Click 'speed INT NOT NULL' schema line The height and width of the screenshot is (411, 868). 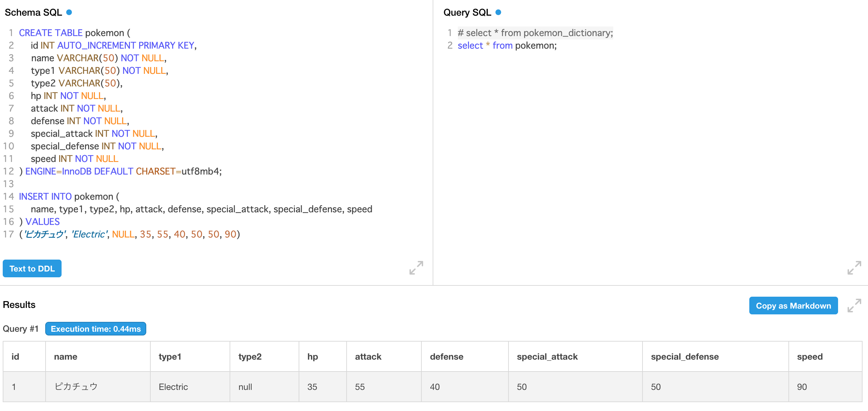pyautogui.click(x=74, y=159)
